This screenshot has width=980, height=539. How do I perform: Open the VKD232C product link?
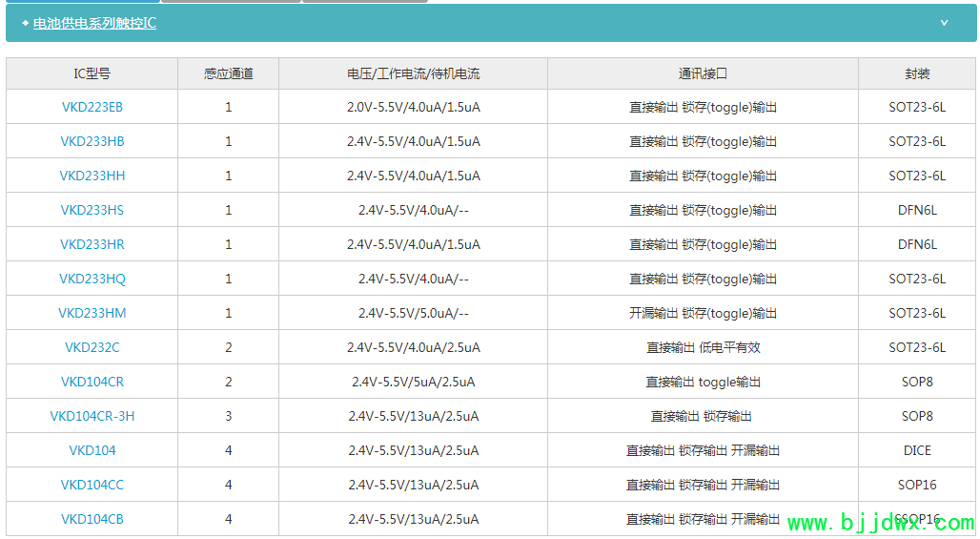point(92,347)
